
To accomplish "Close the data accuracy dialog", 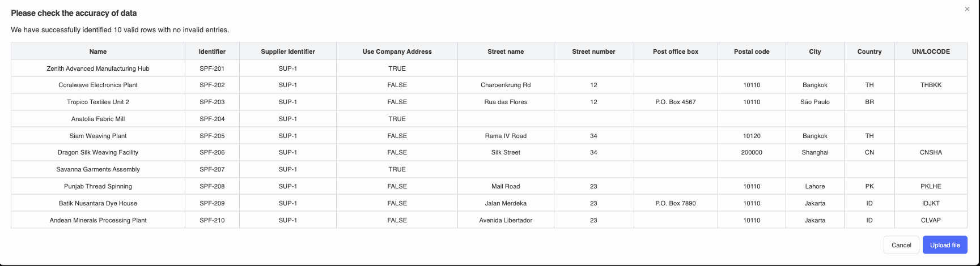I will (967, 9).
